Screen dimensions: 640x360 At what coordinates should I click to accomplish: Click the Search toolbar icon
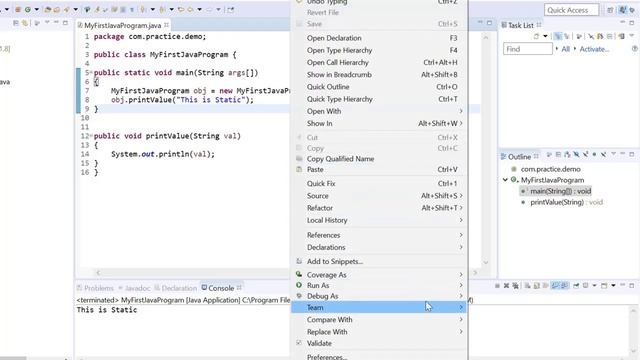67,9
